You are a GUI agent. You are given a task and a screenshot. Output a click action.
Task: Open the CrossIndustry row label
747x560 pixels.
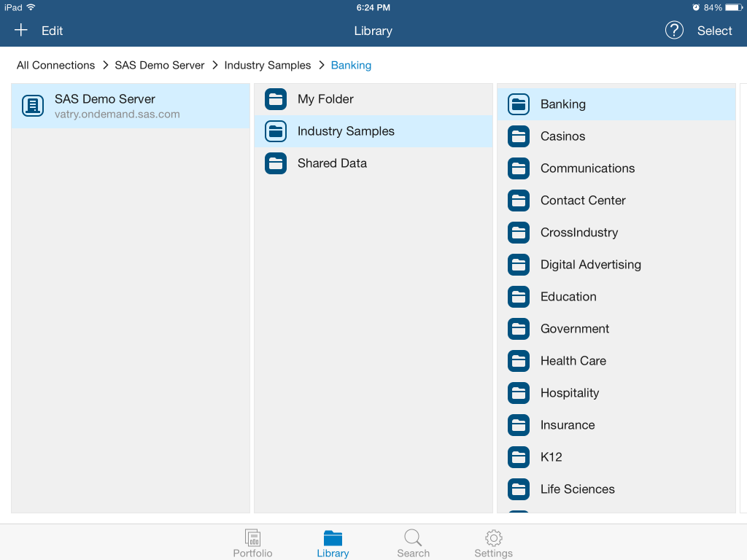[x=578, y=233]
